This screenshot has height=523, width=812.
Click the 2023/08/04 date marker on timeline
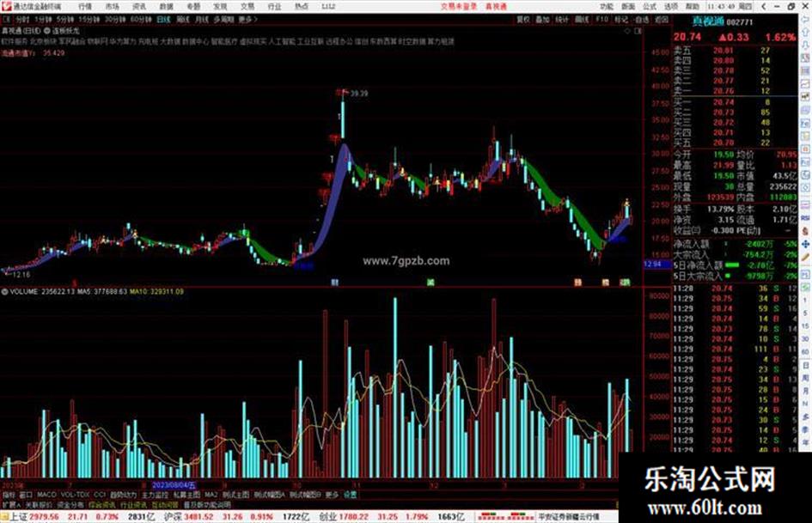(x=174, y=485)
